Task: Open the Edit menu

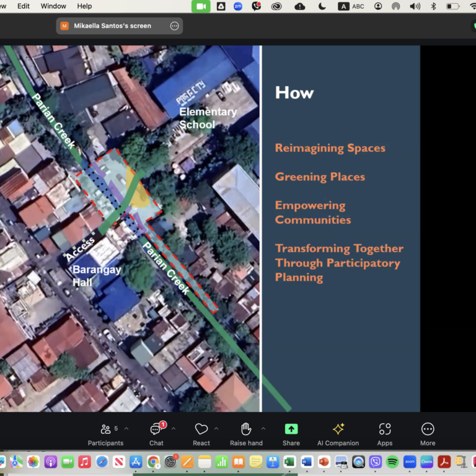Action: click(x=24, y=6)
